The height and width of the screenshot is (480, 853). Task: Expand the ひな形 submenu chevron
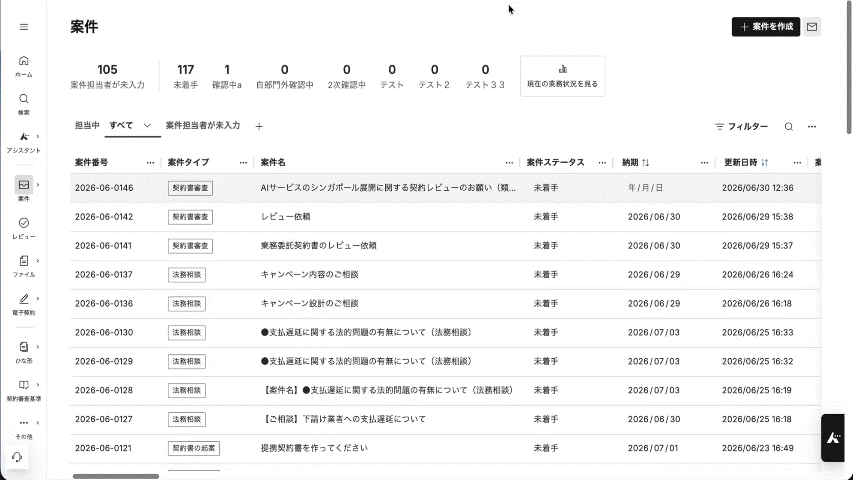pyautogui.click(x=38, y=347)
